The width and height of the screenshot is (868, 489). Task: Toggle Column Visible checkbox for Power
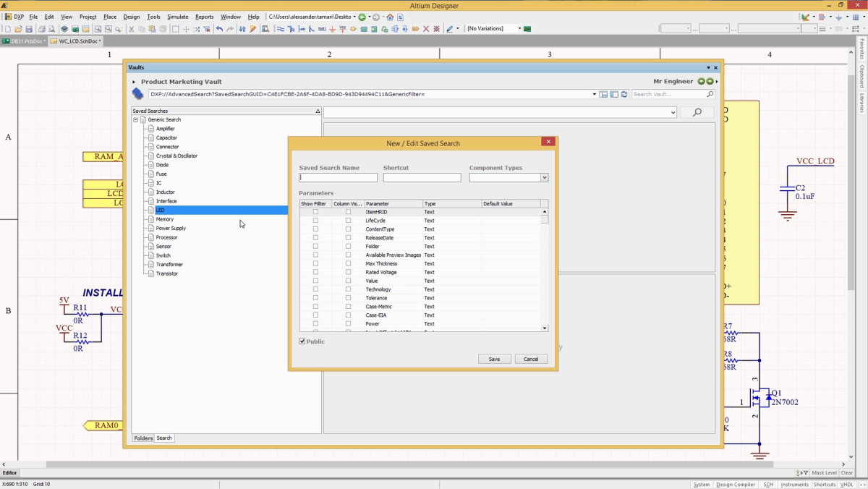348,324
